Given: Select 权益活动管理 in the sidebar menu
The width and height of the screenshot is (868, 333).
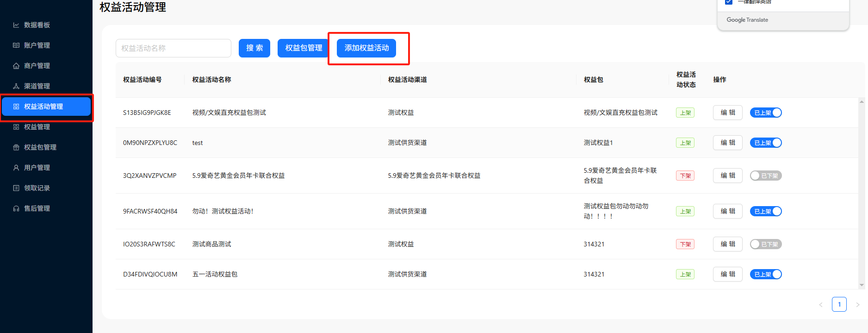Looking at the screenshot, I should tap(43, 107).
